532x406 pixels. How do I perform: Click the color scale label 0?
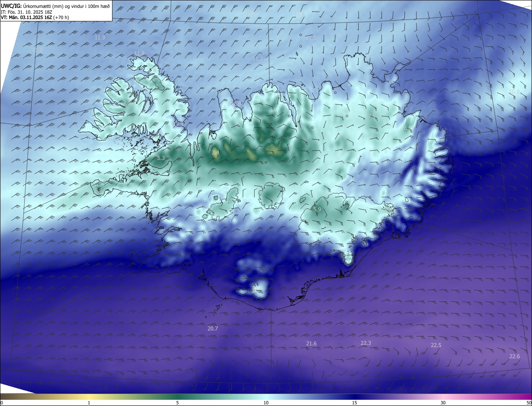[x=2, y=403]
